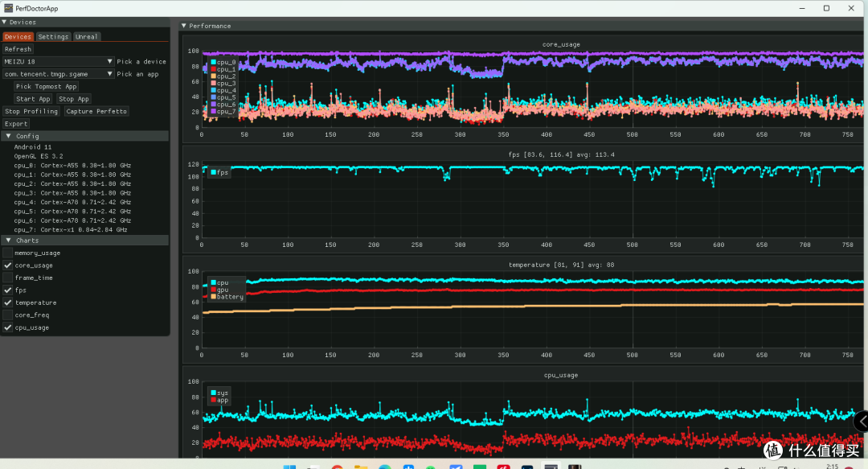
Task: Click the app legend entry in cpu_usage chart
Action: tap(219, 401)
